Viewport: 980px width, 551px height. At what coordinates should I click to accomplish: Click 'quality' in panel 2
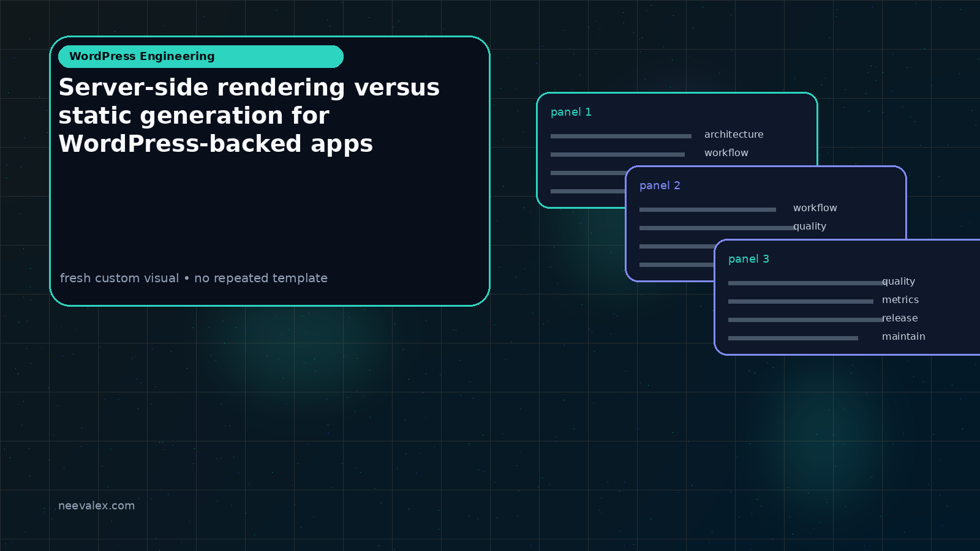point(810,227)
